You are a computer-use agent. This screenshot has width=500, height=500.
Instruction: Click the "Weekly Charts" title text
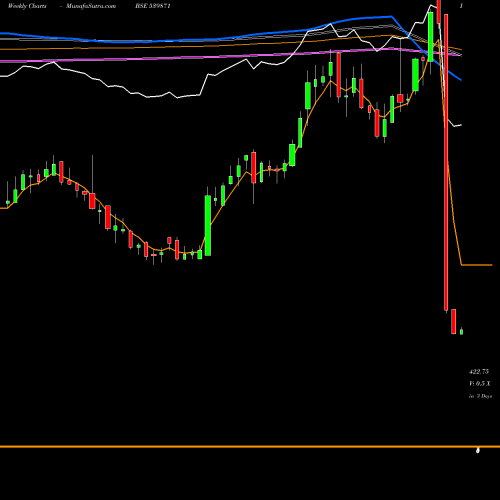point(27,6)
